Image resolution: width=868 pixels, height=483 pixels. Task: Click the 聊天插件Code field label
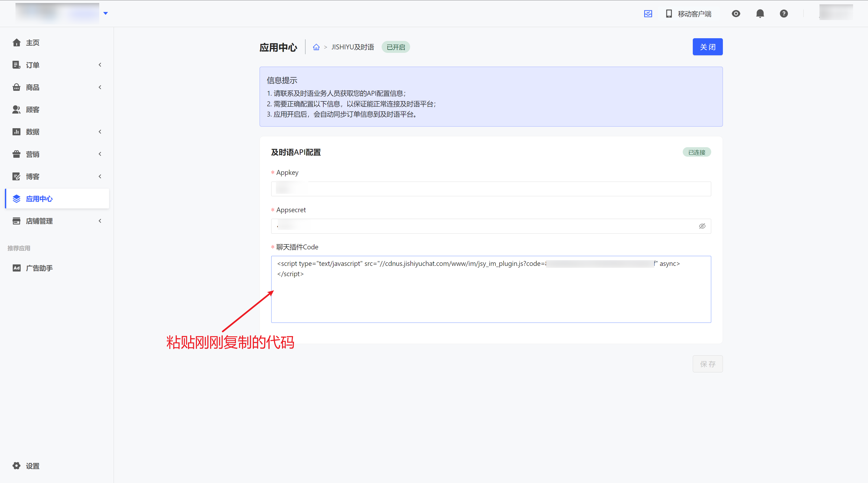(x=297, y=247)
